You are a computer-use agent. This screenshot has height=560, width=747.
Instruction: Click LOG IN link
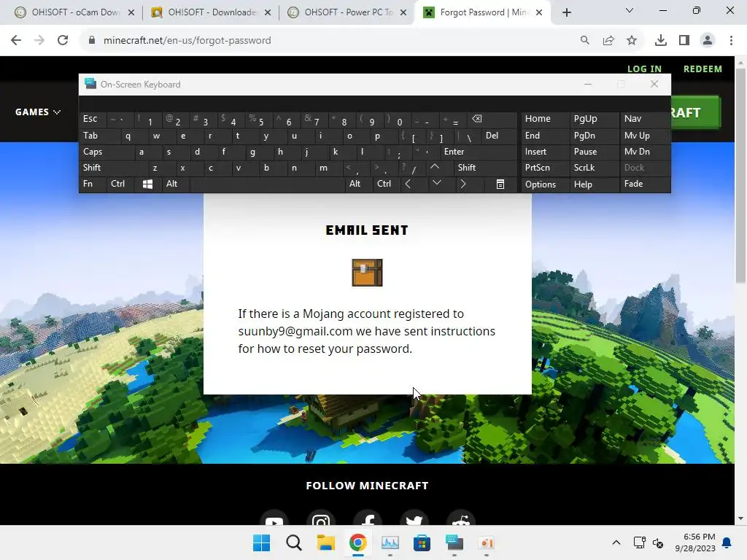pyautogui.click(x=645, y=69)
